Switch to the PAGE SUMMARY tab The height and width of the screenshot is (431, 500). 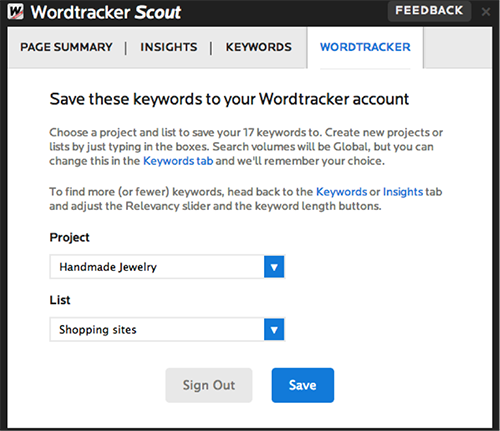[x=66, y=47]
